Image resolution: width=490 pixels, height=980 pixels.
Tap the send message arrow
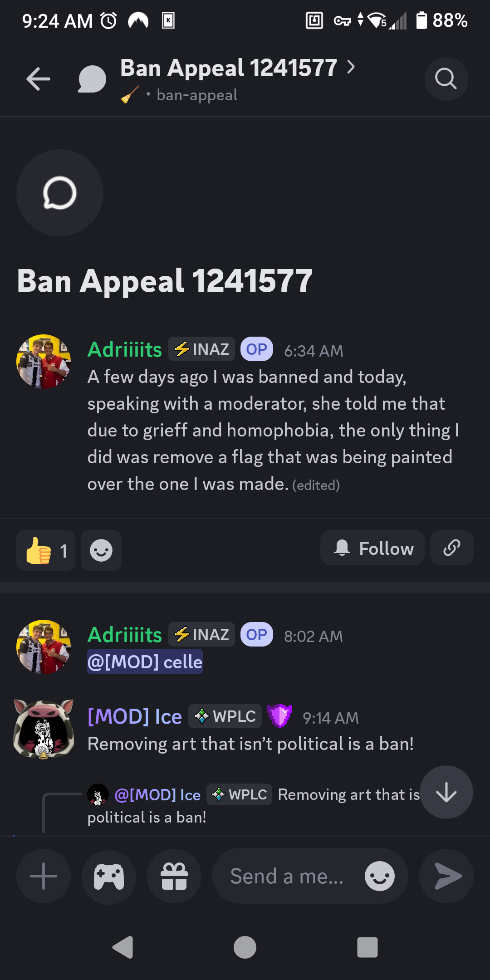pos(446,876)
